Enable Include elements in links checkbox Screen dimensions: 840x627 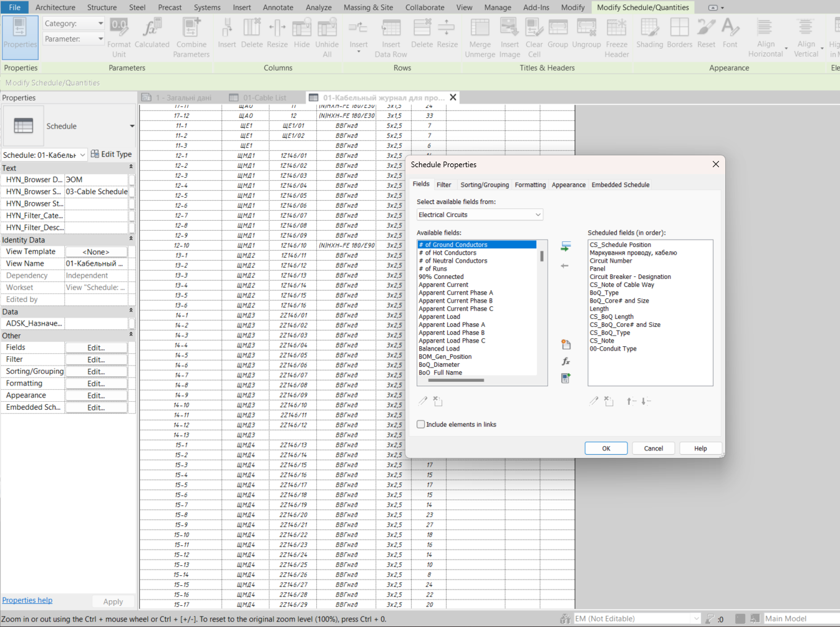coord(421,424)
